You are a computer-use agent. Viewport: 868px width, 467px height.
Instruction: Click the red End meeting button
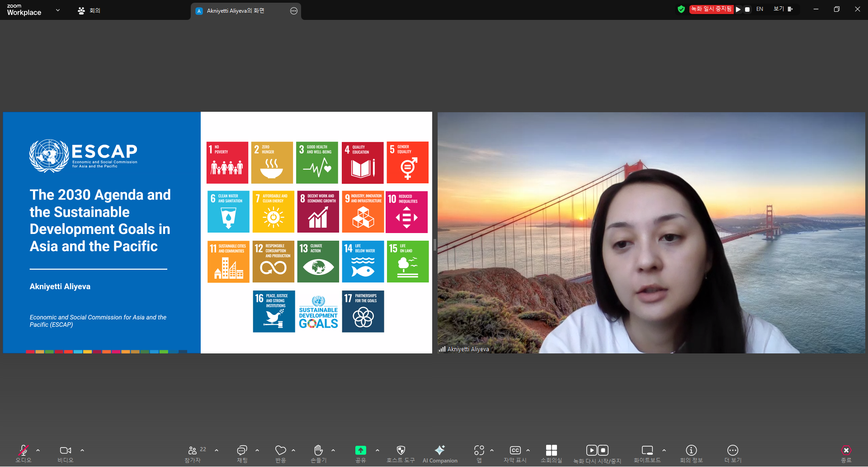tap(846, 450)
